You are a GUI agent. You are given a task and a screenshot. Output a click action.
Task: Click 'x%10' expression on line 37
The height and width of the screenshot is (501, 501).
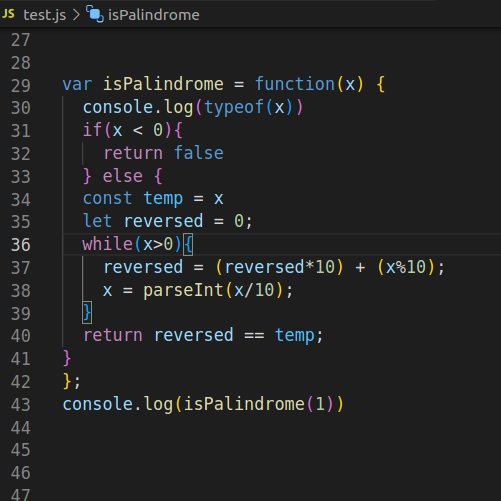tap(406, 267)
